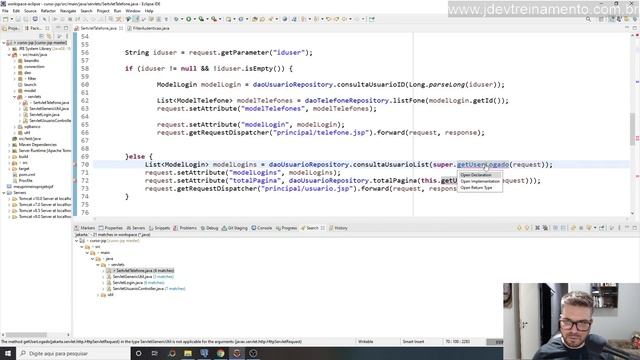This screenshot has height=360, width=640.
Task: Select ServletLogin.java in Search results
Action: coord(136,282)
